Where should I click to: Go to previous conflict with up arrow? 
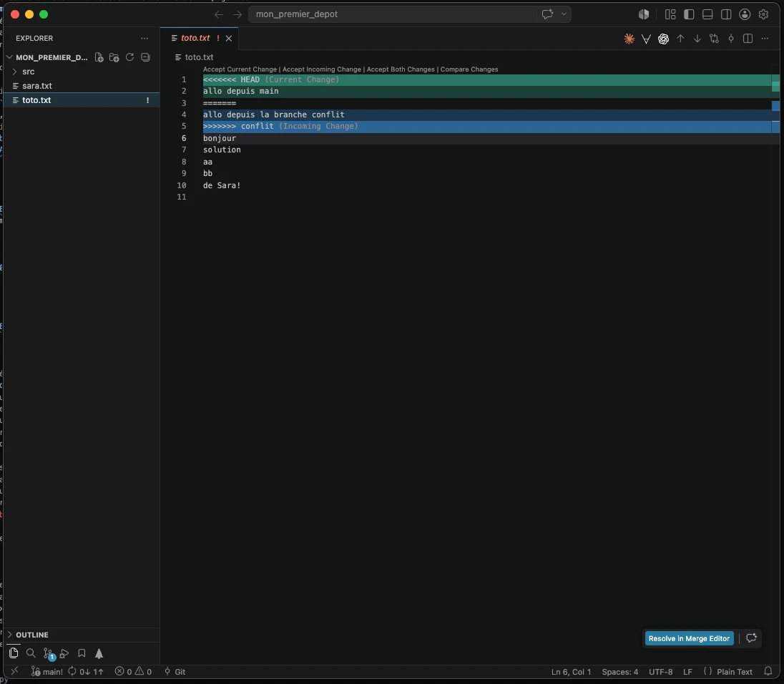(x=680, y=39)
